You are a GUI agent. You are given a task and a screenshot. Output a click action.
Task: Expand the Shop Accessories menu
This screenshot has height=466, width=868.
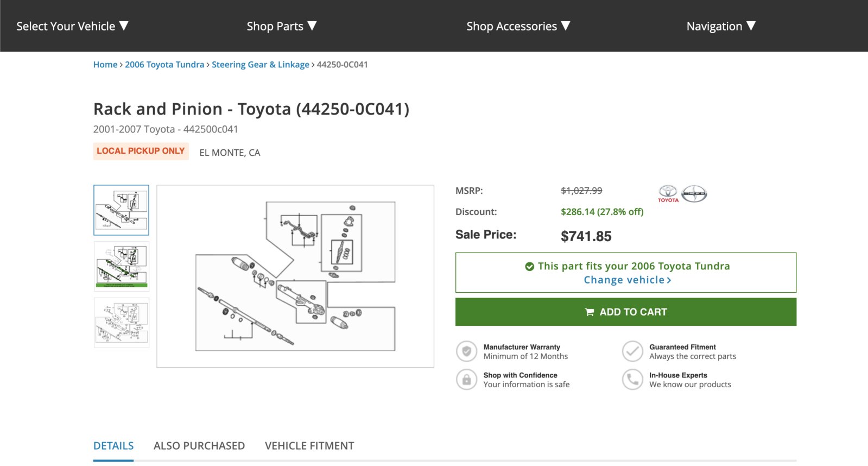tap(518, 26)
